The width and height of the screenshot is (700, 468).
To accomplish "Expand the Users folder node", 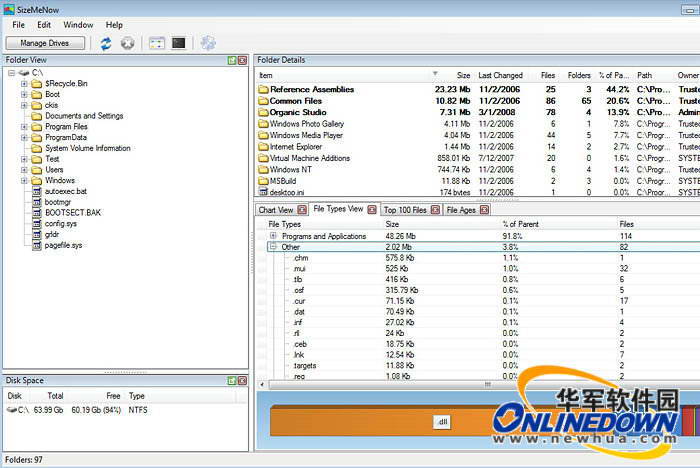I will pos(25,170).
